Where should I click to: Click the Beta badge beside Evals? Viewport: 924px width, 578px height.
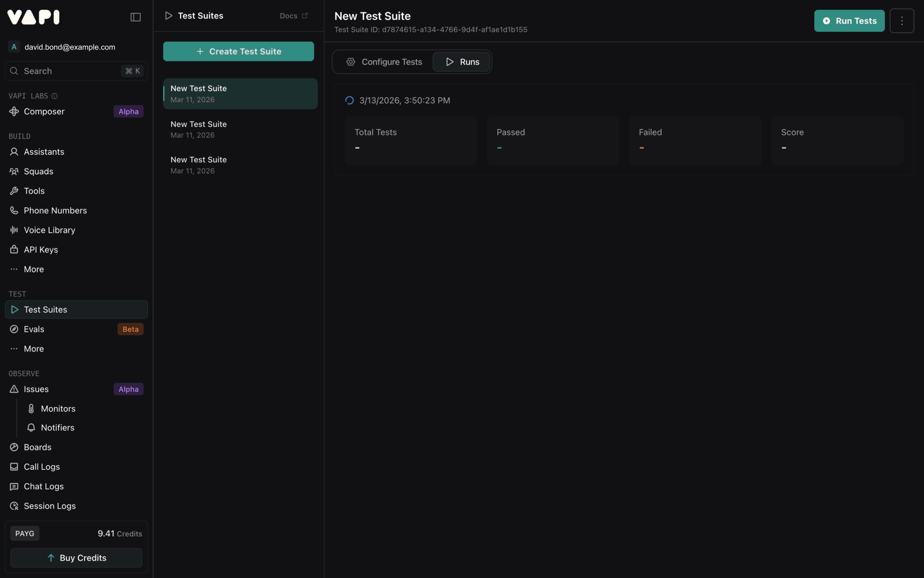pyautogui.click(x=130, y=329)
